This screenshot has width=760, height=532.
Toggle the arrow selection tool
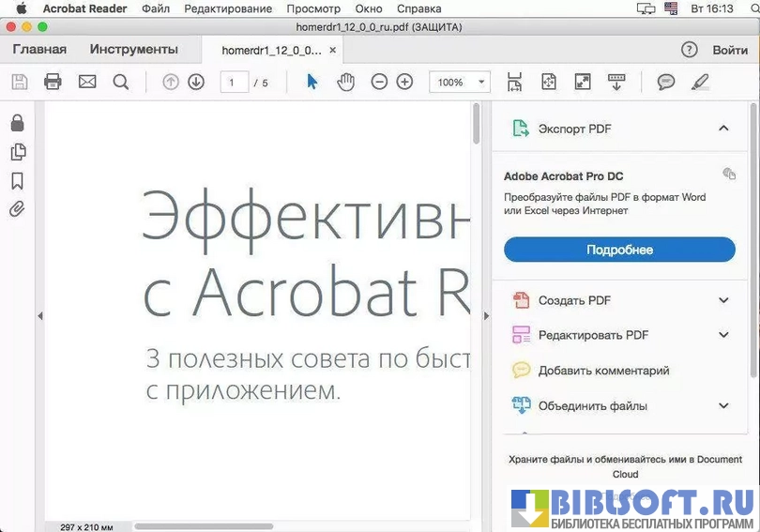312,83
